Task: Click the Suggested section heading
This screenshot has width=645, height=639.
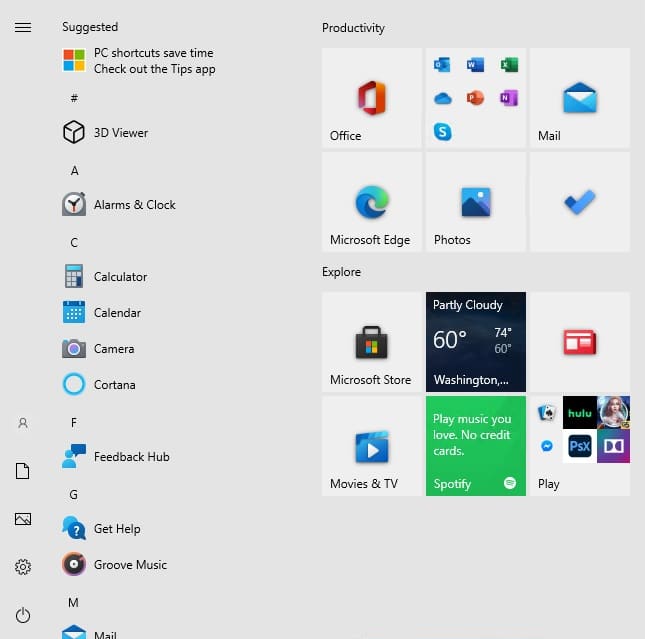Action: coord(90,27)
